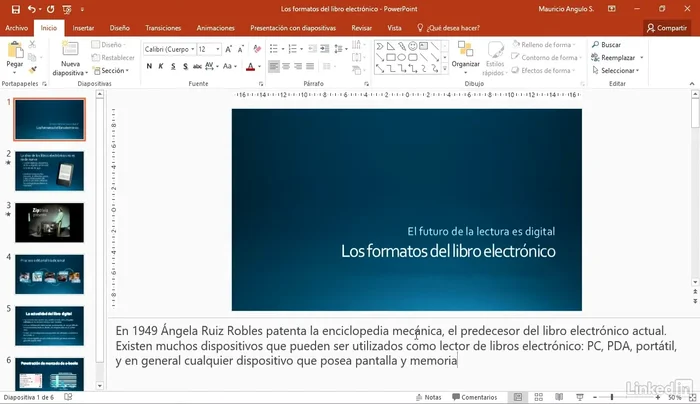This screenshot has height=404, width=700.
Task: Undo the last action
Action: pos(31,9)
